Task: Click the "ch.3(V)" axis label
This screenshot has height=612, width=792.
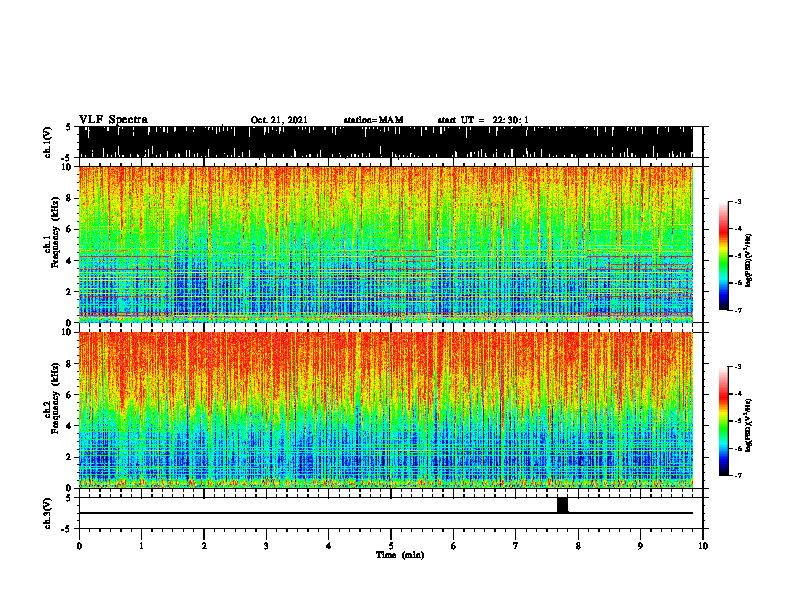Action: pyautogui.click(x=48, y=514)
